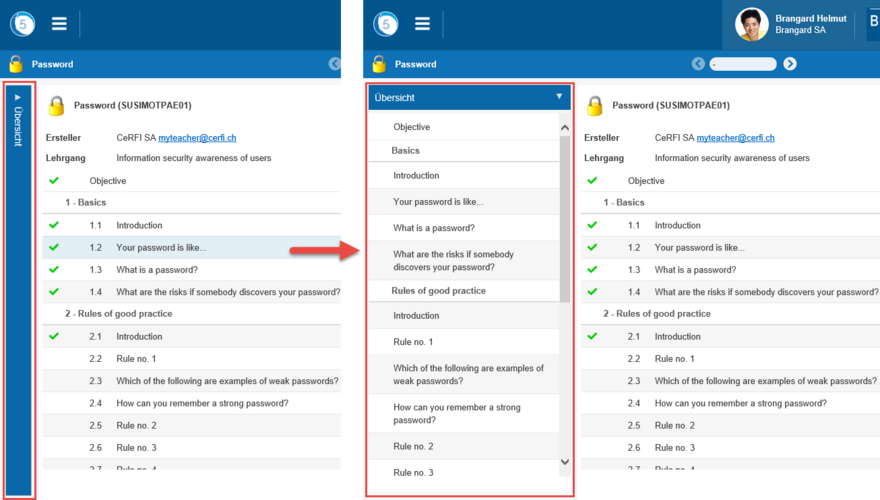Click the padlock icon above collapsed Übersicht sidebar
The image size is (880, 500).
[16, 64]
